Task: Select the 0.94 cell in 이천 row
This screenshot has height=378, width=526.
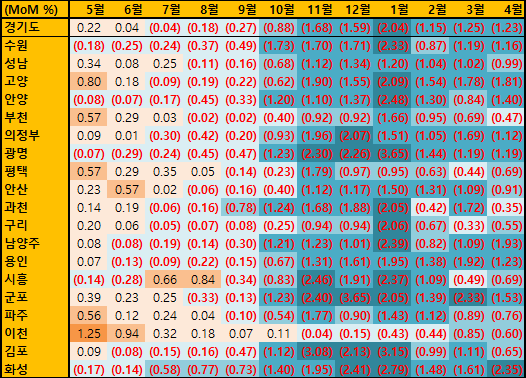Action: tap(126, 333)
